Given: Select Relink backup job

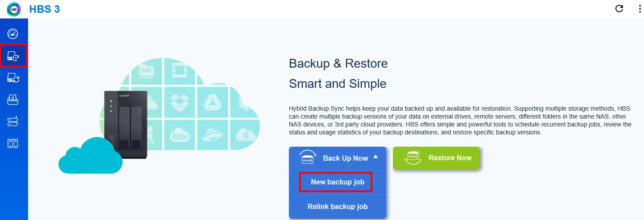Looking at the screenshot, I should (338, 207).
